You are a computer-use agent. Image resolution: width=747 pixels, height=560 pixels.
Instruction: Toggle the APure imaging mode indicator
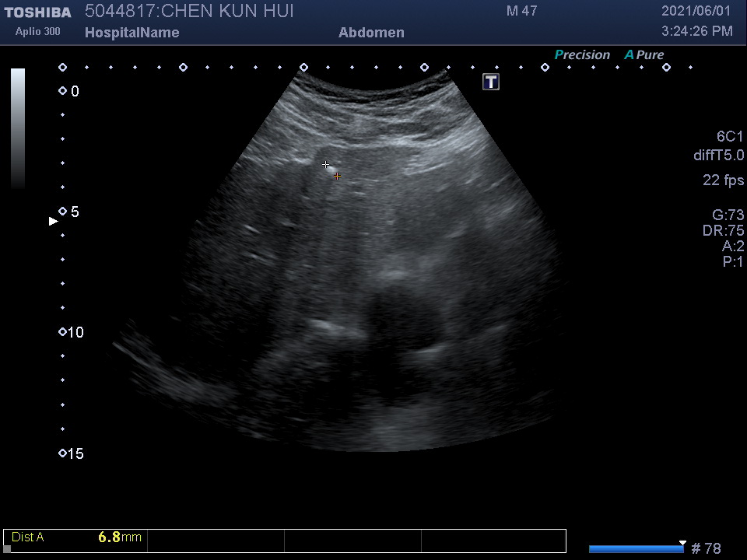coord(644,55)
